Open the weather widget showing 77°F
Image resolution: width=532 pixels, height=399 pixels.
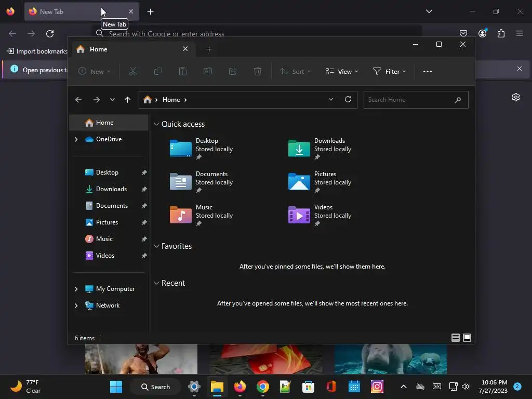25,387
